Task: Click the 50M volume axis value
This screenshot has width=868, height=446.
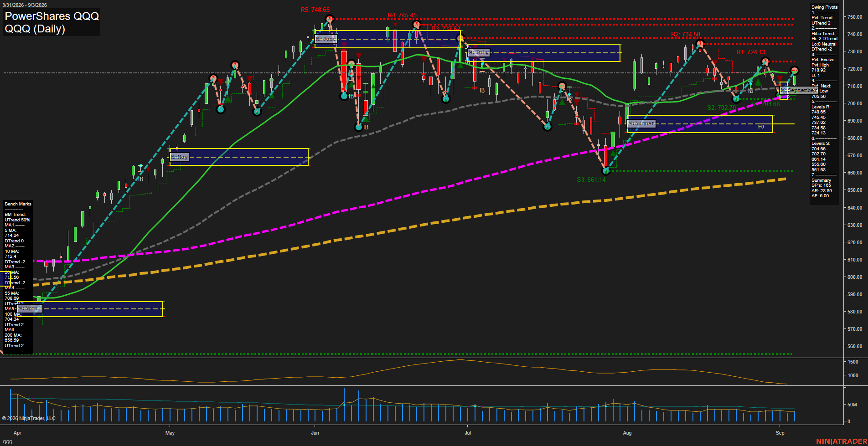Action: click(x=852, y=405)
